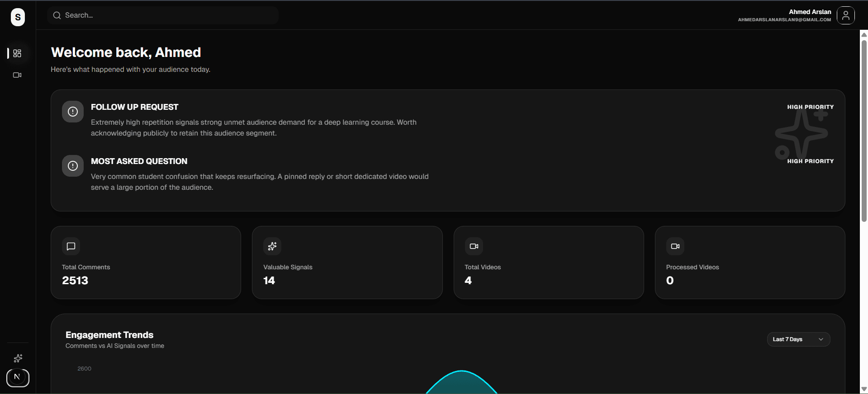
Task: Focus the Search input field
Action: (x=163, y=15)
